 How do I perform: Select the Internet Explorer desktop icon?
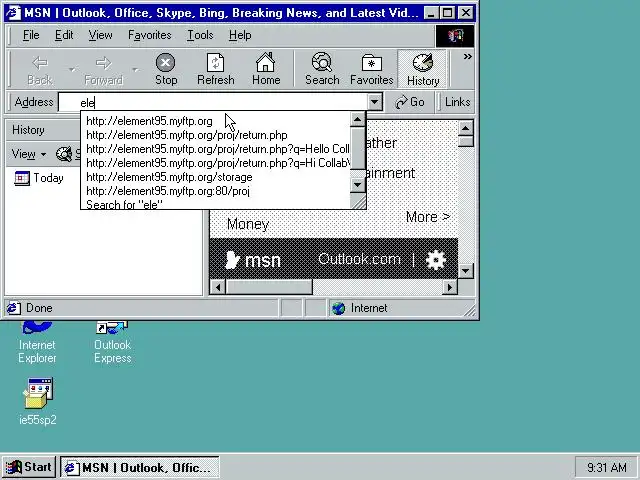pyautogui.click(x=37, y=343)
